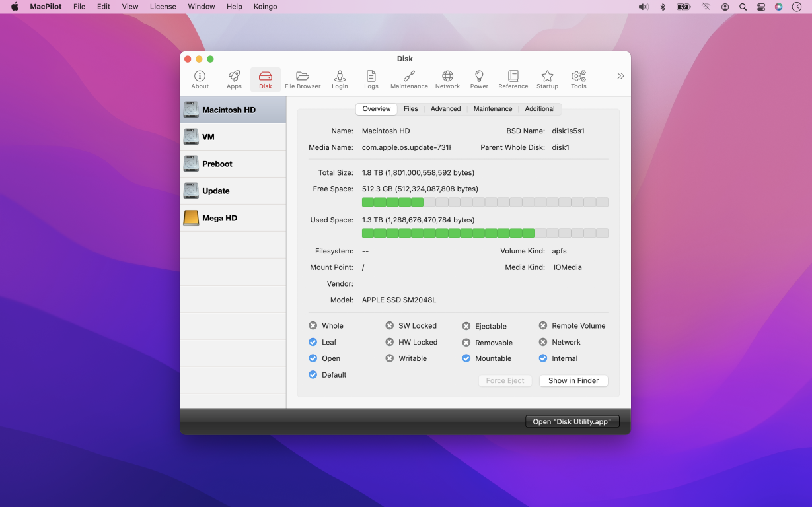Open the Help menu
The width and height of the screenshot is (812, 507).
pos(235,7)
